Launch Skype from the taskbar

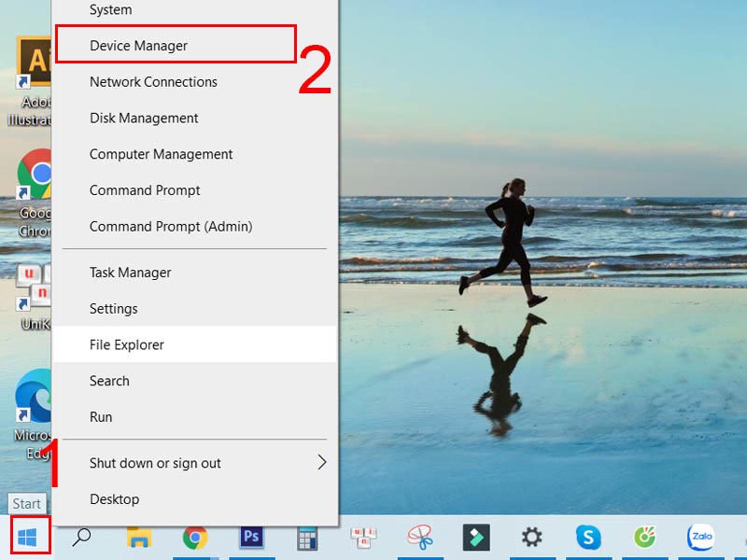(x=588, y=537)
